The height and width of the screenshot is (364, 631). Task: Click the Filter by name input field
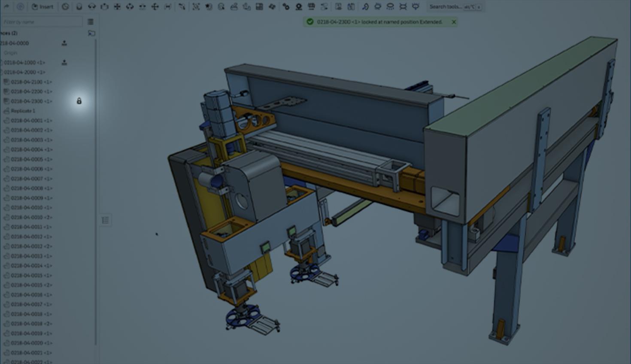tap(42, 22)
